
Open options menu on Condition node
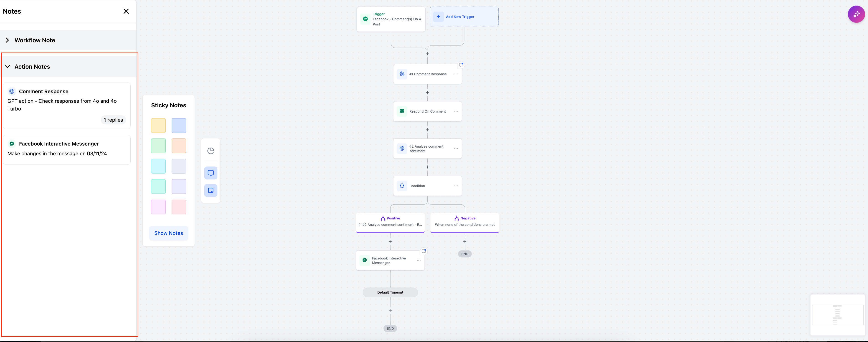pyautogui.click(x=456, y=186)
